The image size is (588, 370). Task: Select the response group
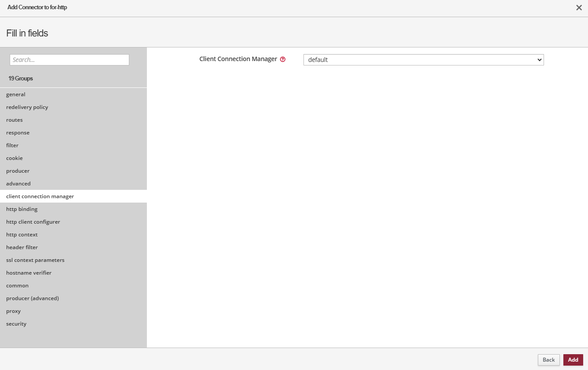click(18, 133)
